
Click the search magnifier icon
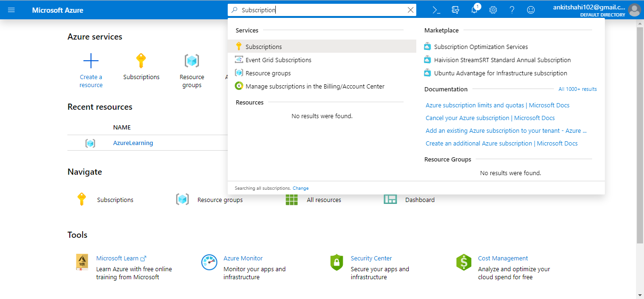click(x=234, y=10)
